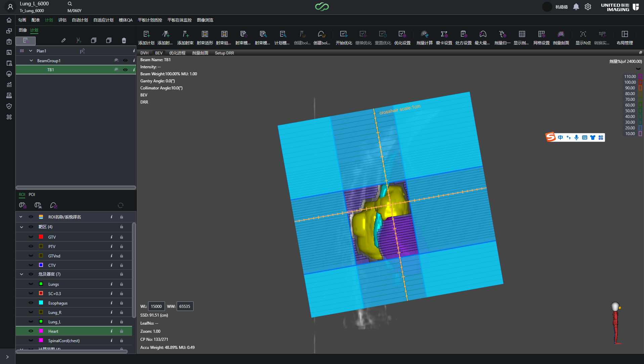Collapse the 靶区 (4) group
The width and height of the screenshot is (644, 364).
click(22, 227)
